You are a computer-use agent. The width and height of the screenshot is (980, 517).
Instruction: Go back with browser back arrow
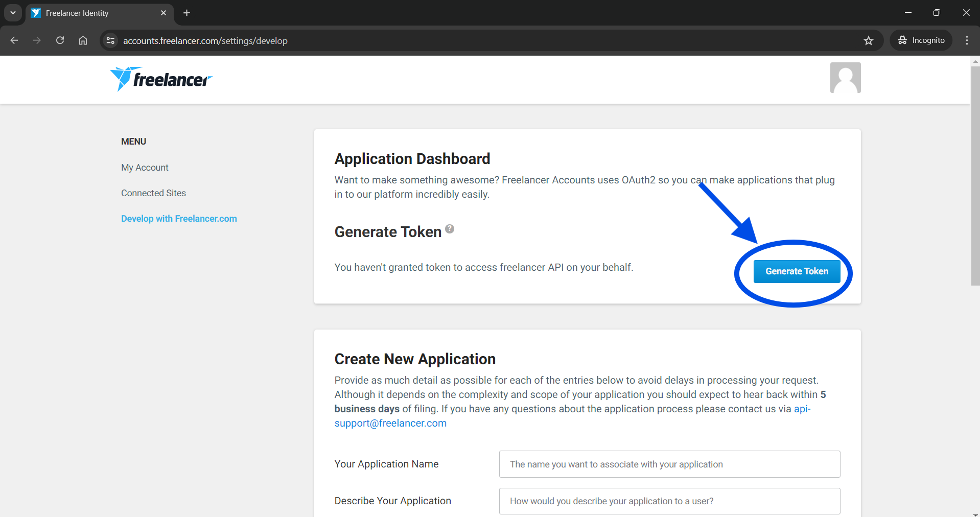(x=14, y=40)
